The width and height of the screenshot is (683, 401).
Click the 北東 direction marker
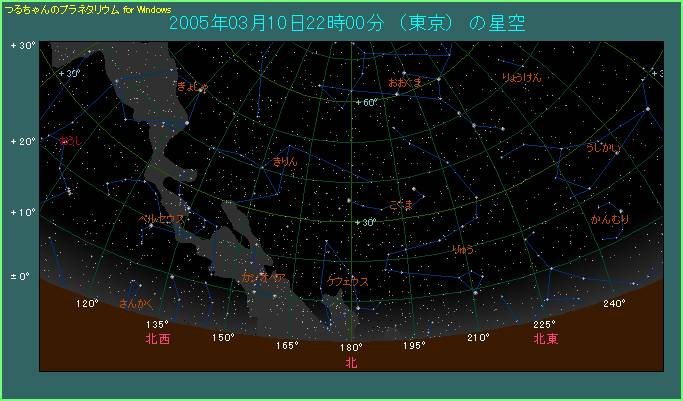click(545, 339)
